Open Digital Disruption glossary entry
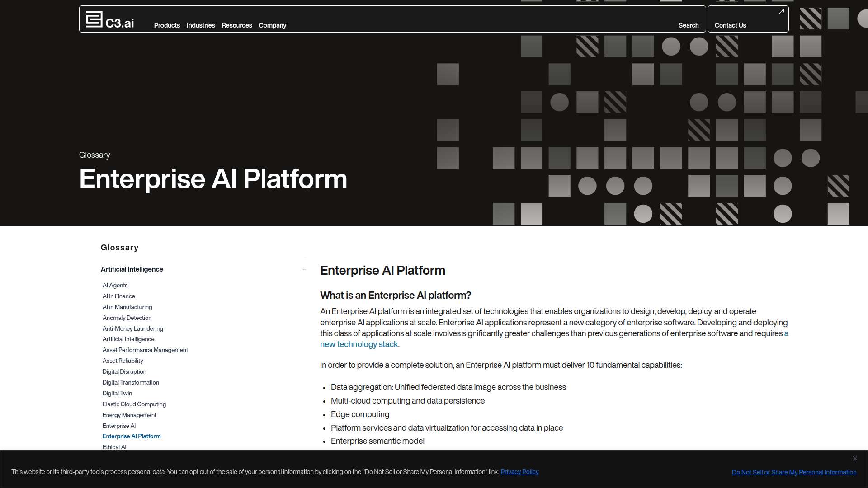This screenshot has height=488, width=868. tap(124, 371)
